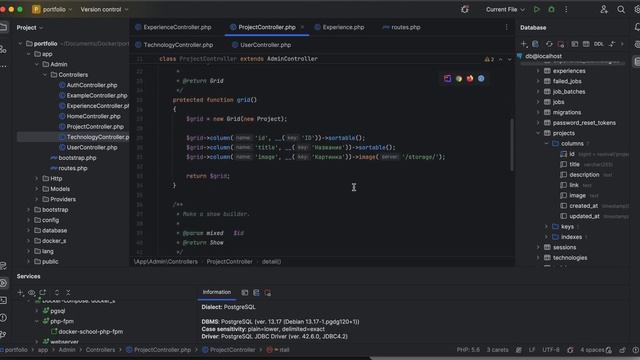
Task: Open Version control dropdown
Action: [104, 9]
